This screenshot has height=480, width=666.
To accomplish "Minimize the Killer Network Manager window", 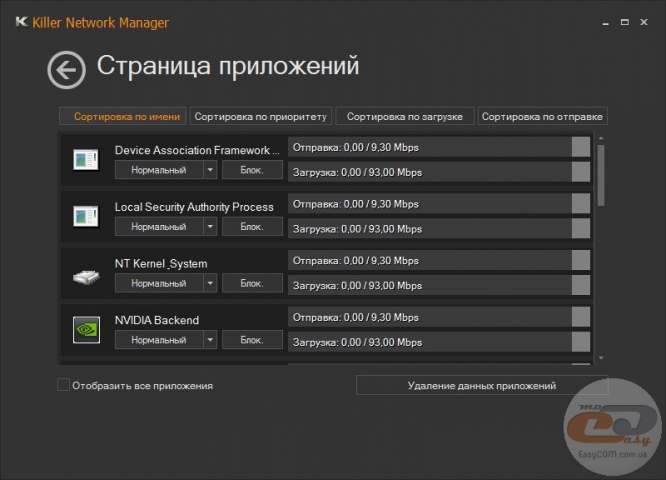I will coord(606,23).
